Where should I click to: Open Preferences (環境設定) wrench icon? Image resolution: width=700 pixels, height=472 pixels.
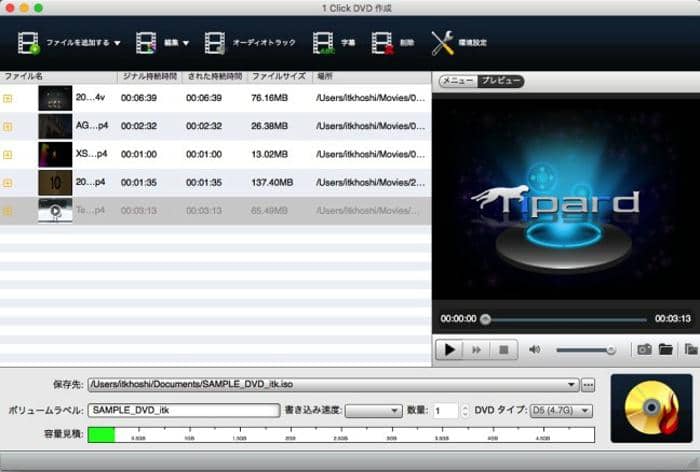[442, 43]
